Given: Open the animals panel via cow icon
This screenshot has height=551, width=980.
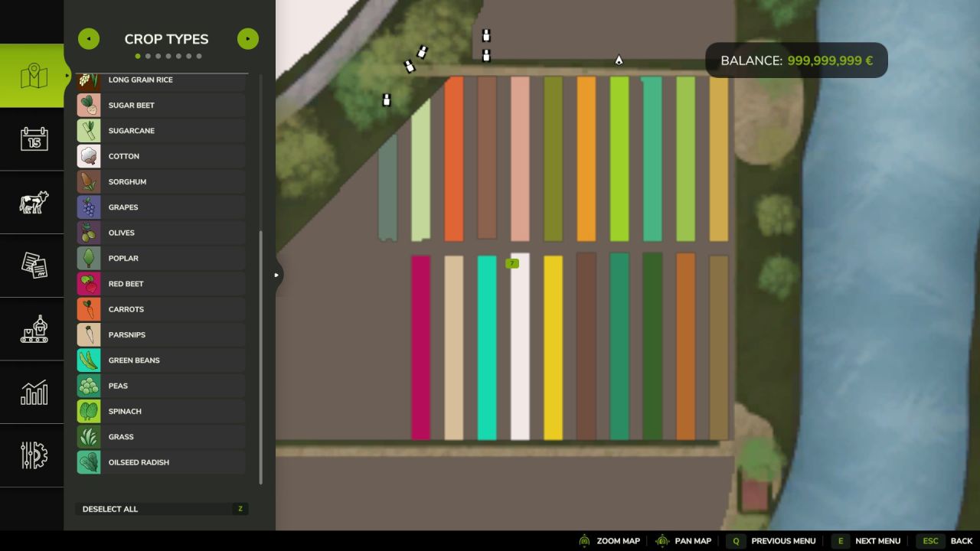Looking at the screenshot, I should coord(32,203).
